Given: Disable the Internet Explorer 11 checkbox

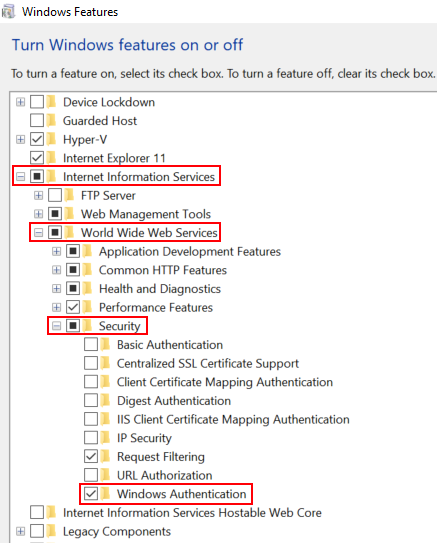Looking at the screenshot, I should 37,158.
